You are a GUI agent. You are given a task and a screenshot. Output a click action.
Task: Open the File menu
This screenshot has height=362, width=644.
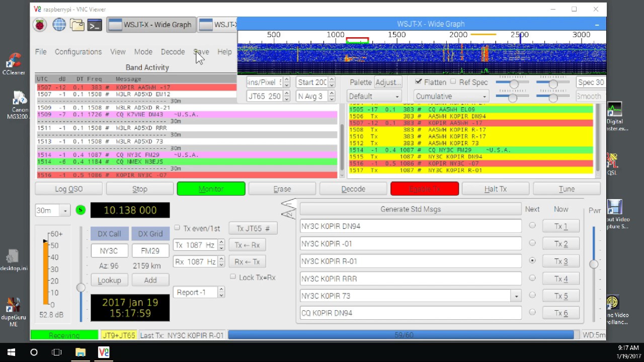click(x=41, y=52)
